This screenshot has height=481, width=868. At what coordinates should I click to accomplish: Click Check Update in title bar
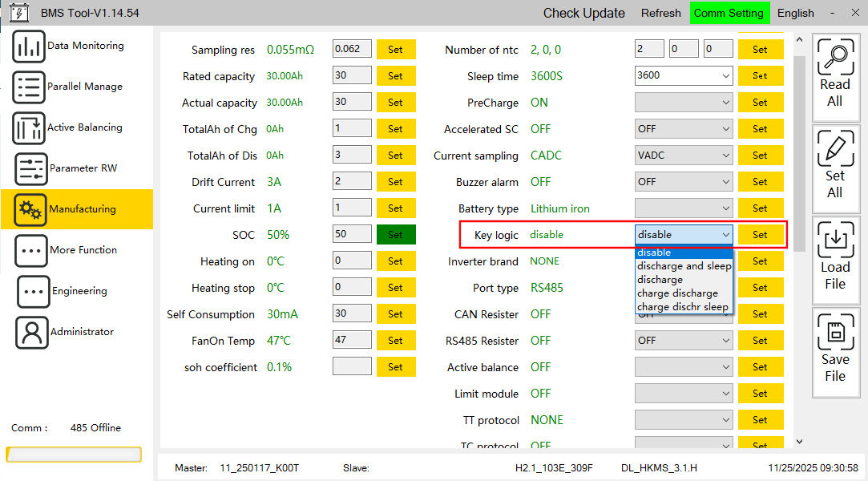point(583,13)
